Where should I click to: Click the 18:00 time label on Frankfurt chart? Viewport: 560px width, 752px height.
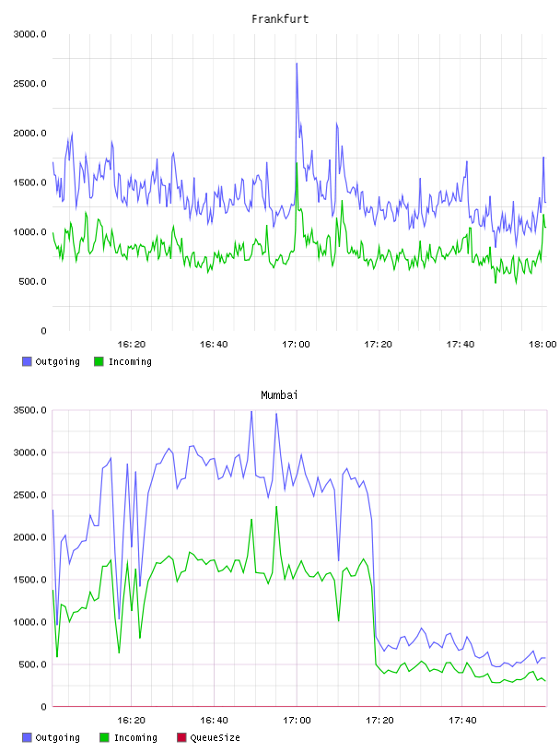coord(542,344)
